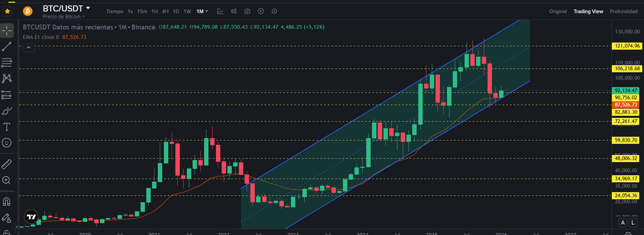Image resolution: width=644 pixels, height=235 pixels.
Task: Select the 1s timeframe
Action: [130, 11]
